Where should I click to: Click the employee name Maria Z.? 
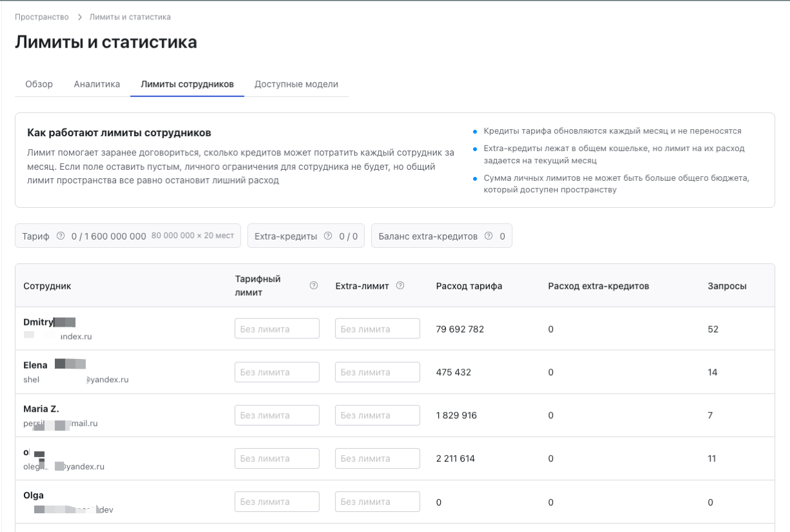[41, 409]
